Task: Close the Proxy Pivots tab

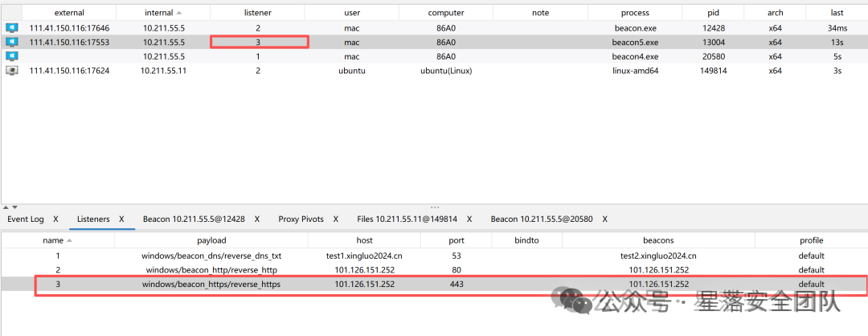Action: click(x=335, y=219)
